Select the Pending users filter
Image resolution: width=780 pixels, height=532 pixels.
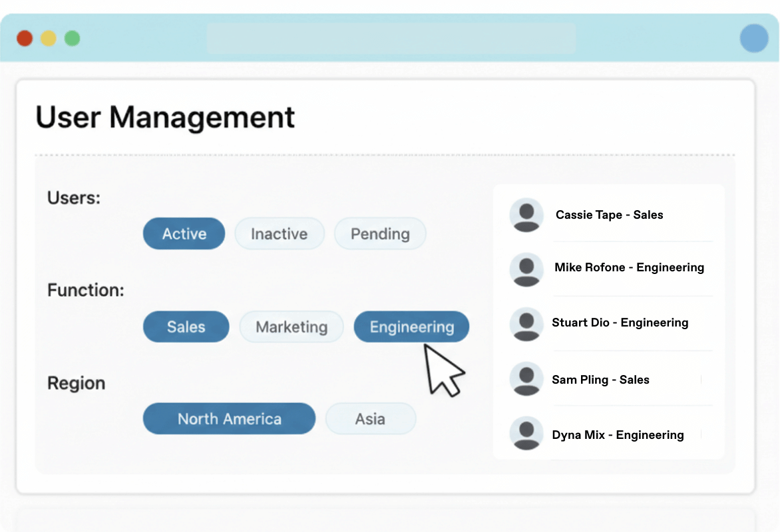point(380,233)
